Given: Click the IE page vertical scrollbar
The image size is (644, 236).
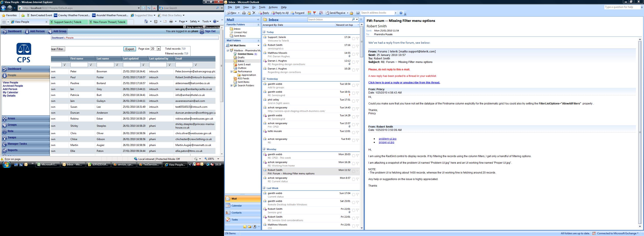Looking at the screenshot, I should [222, 90].
